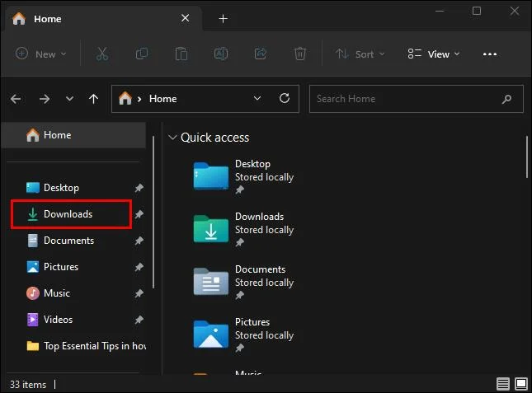Switch to large icons view in status bar
The width and height of the screenshot is (532, 393).
click(521, 384)
